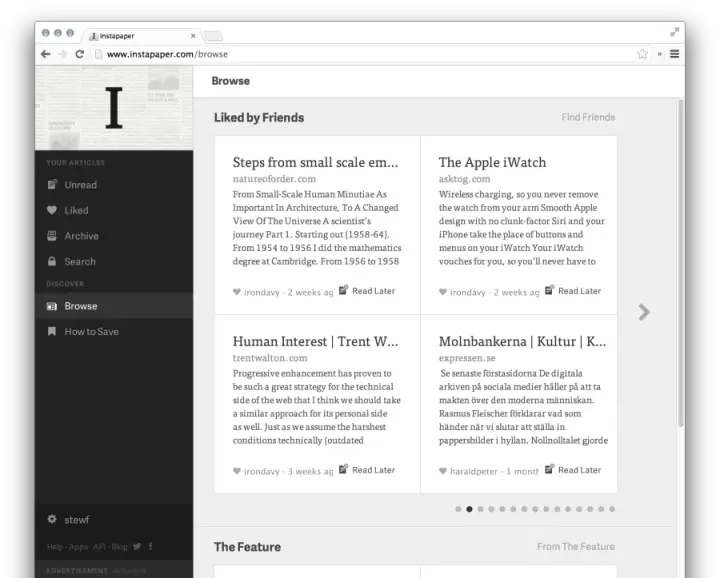
Task: Click the expressen.se source link
Action: coord(467,358)
